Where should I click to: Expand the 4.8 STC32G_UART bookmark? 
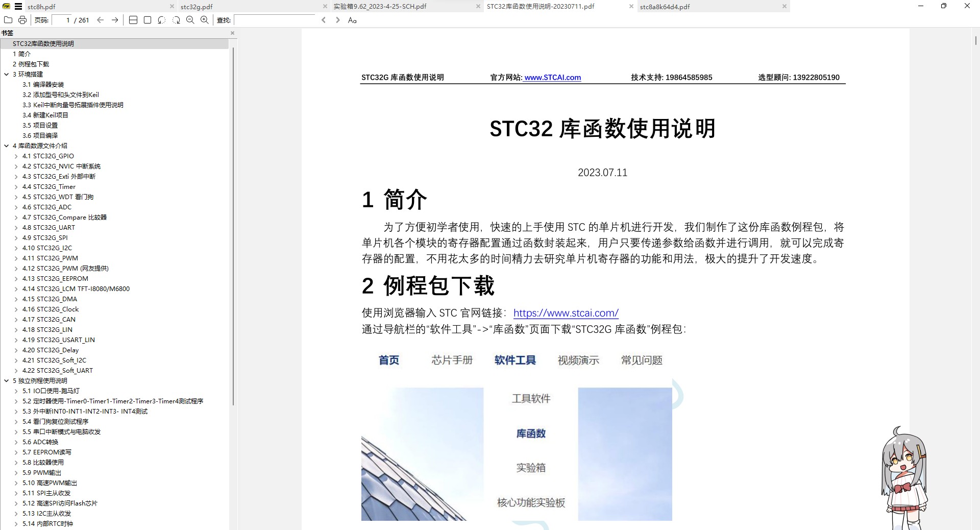click(16, 228)
